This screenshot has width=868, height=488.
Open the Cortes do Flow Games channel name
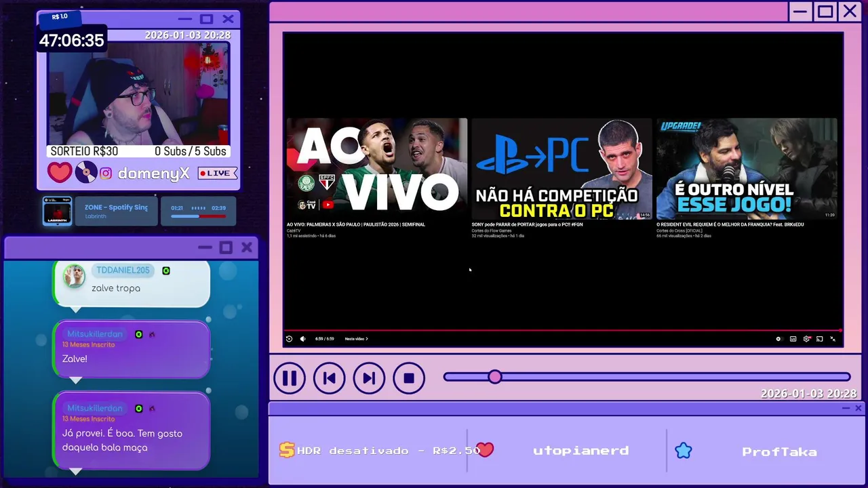(492, 230)
